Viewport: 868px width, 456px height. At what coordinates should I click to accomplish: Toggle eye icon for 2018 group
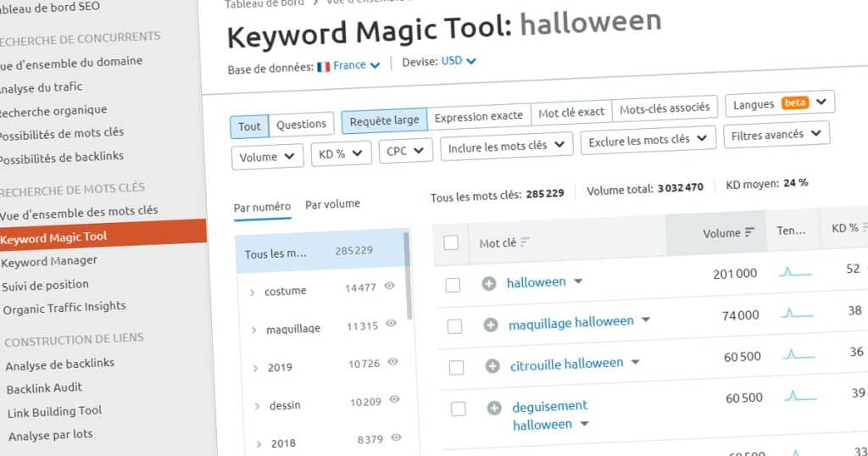click(x=397, y=437)
